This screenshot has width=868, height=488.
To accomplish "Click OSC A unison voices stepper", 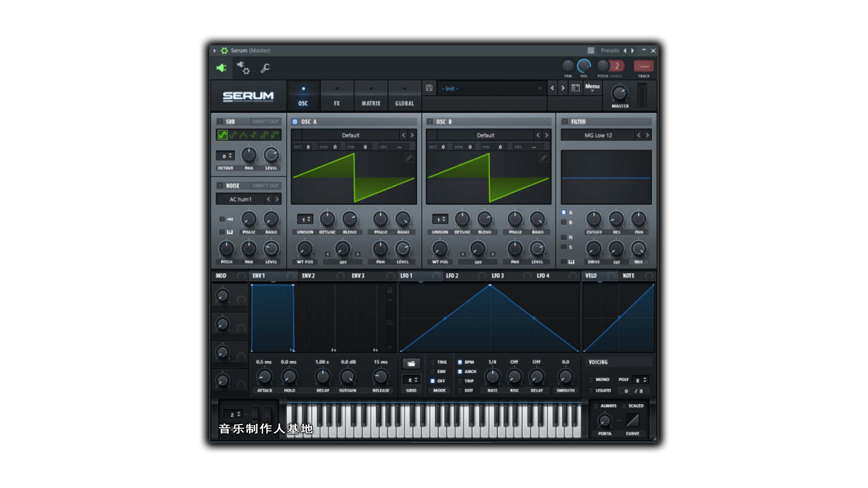I will click(305, 219).
